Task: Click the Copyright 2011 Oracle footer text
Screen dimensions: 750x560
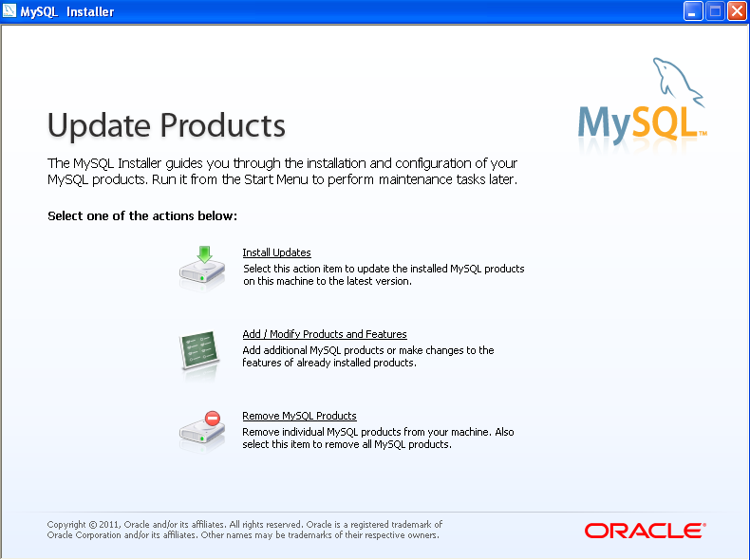Action: coord(244,530)
